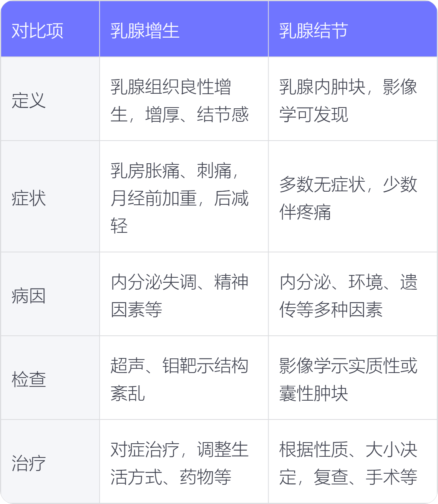The height and width of the screenshot is (504, 438).
Task: Select the 症状 row label
Action: pyautogui.click(x=29, y=198)
